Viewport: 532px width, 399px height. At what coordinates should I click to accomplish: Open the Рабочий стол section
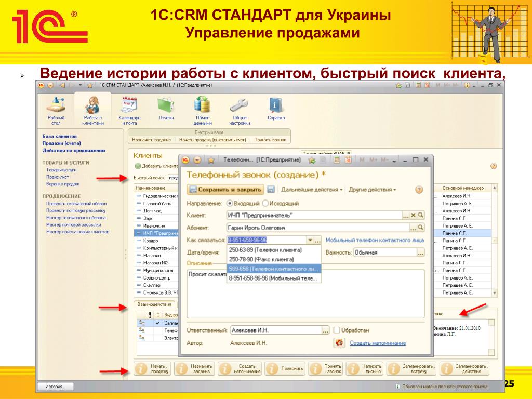tap(56, 111)
